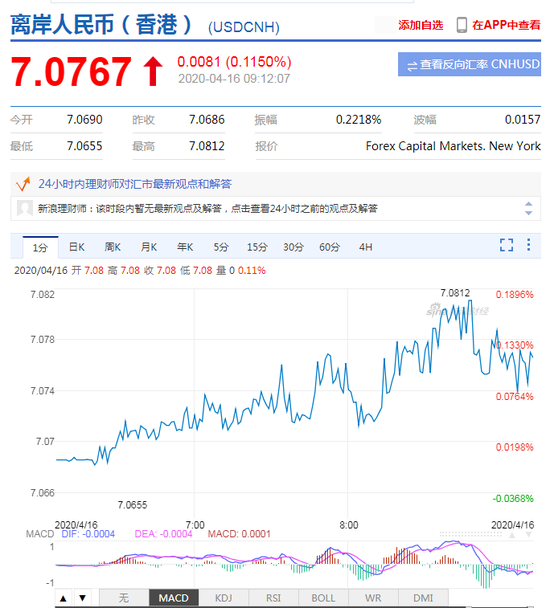Screen dimensions: 550x608
Task: Click Forex Capital Markets. New York text
Action: tap(453, 146)
